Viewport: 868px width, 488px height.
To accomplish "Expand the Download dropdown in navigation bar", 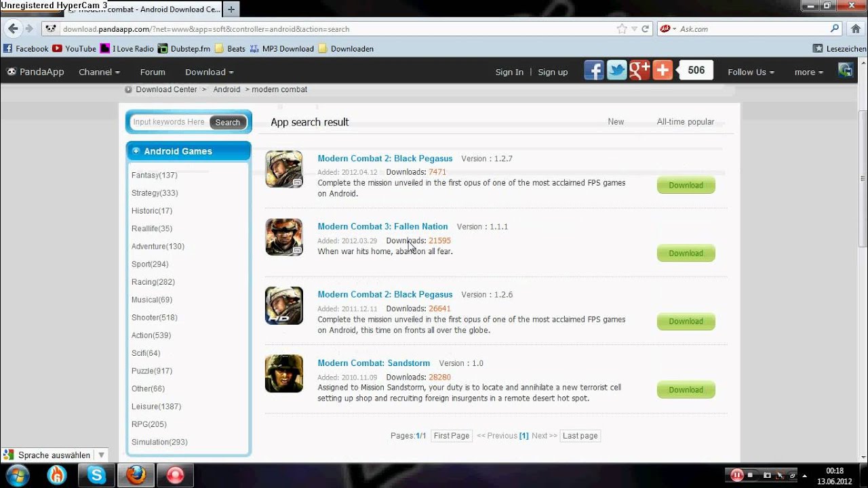I will pos(209,72).
